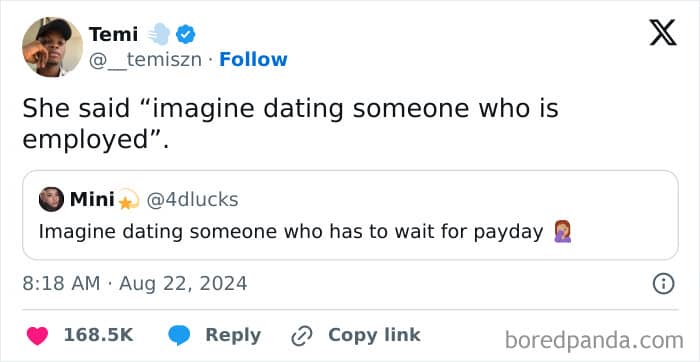Viewport: 700px width, 362px height.
Task: Open the @__temiszn handle link
Action: click(145, 60)
